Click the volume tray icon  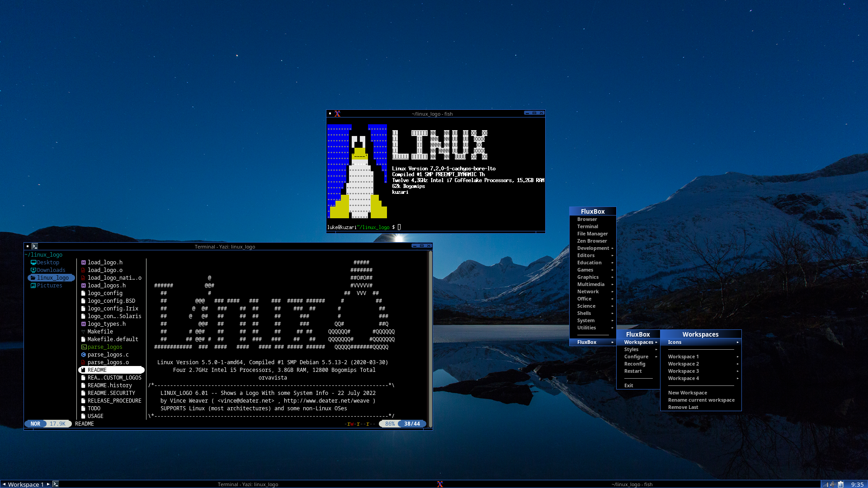(x=833, y=484)
